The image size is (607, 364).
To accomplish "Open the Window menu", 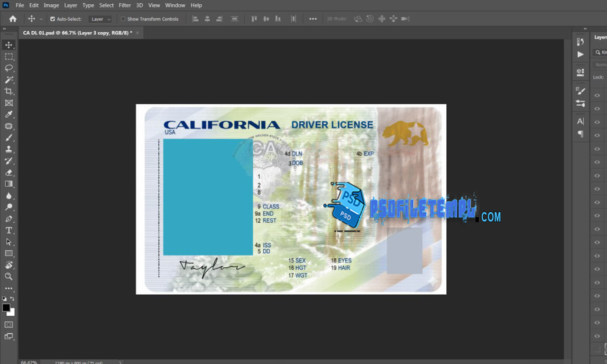I will click(x=175, y=5).
